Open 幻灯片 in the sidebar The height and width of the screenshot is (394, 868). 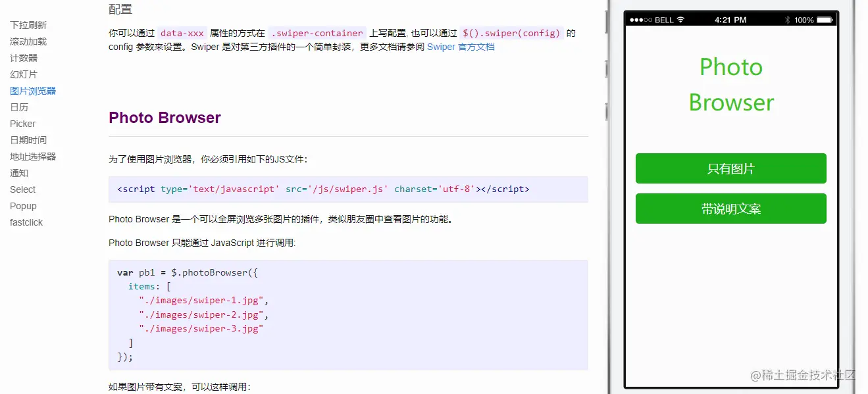coord(24,74)
